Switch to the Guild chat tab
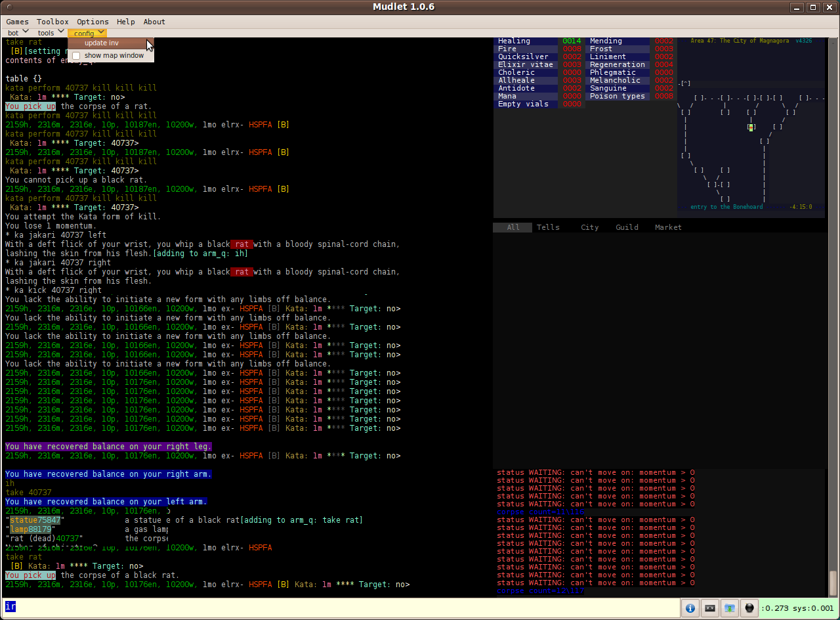840x620 pixels. click(x=627, y=227)
